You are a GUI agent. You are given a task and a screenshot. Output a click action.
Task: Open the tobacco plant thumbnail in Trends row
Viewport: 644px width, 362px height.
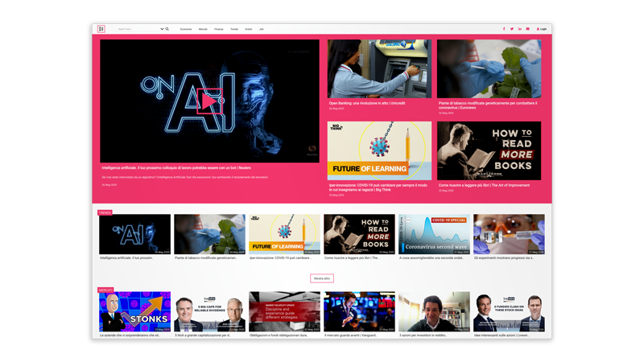[209, 234]
